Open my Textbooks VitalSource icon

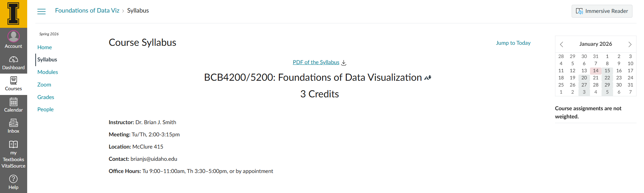click(x=14, y=145)
